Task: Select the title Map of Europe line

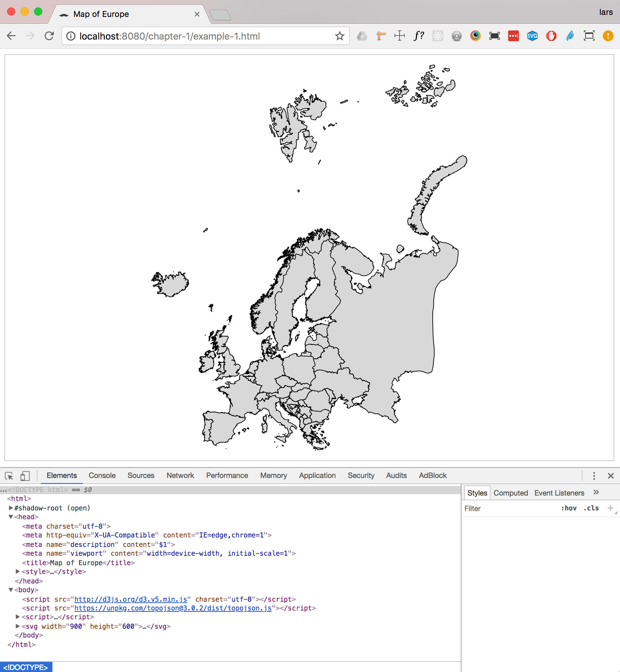Action: 78,563
